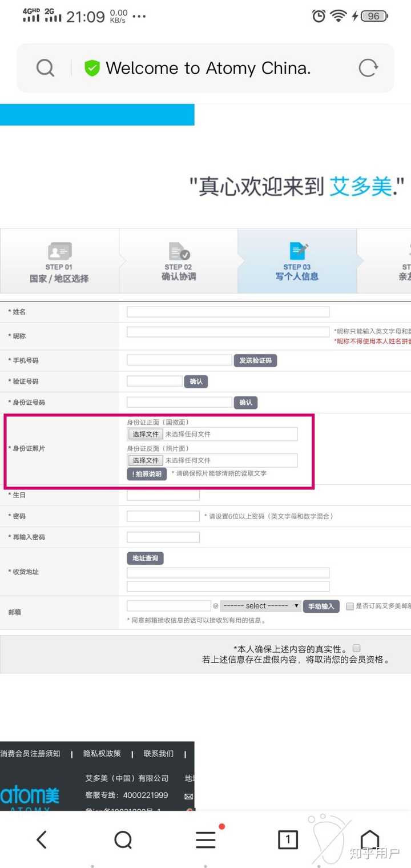411x868 pixels.
Task: Open the tab switcher showing 1 tab
Action: click(x=288, y=839)
